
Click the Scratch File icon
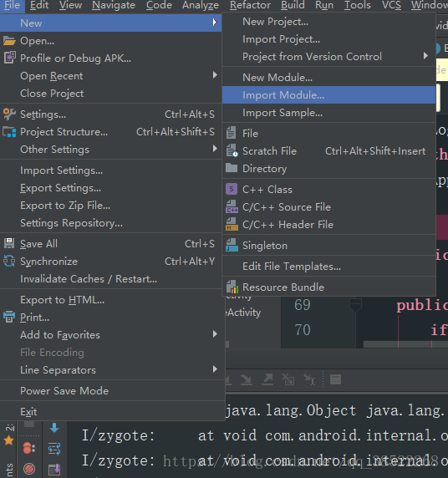(232, 150)
